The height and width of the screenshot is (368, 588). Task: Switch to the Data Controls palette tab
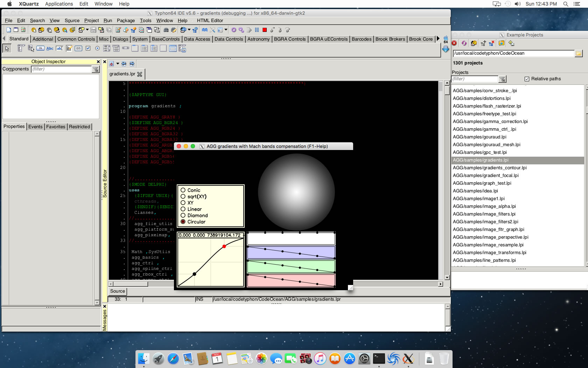click(x=229, y=39)
